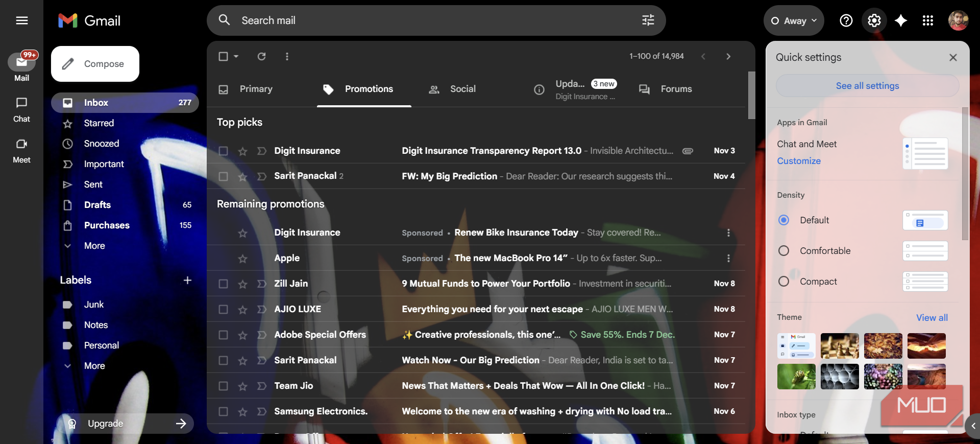Click the Search mail field
This screenshot has width=980, height=444.
tap(436, 20)
